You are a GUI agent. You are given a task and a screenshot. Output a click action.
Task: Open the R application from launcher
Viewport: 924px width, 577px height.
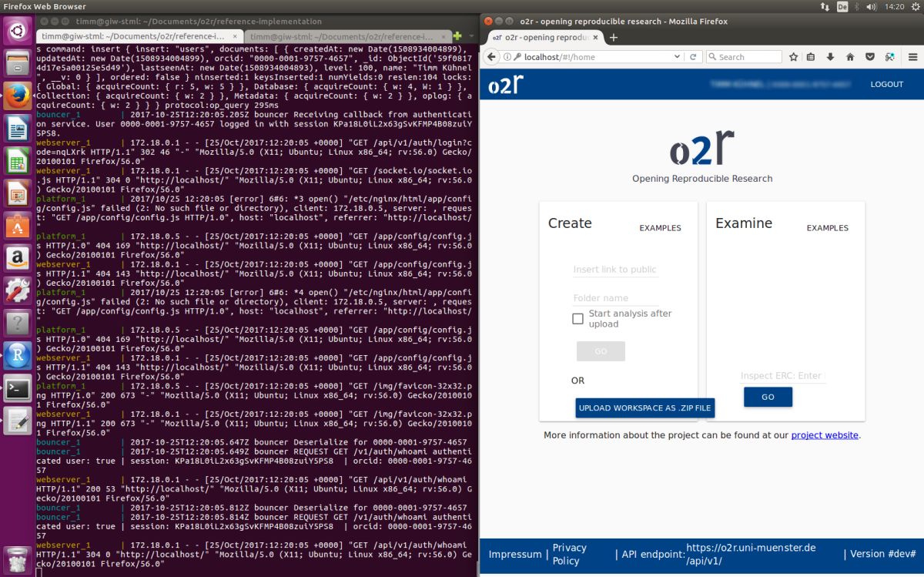(17, 355)
